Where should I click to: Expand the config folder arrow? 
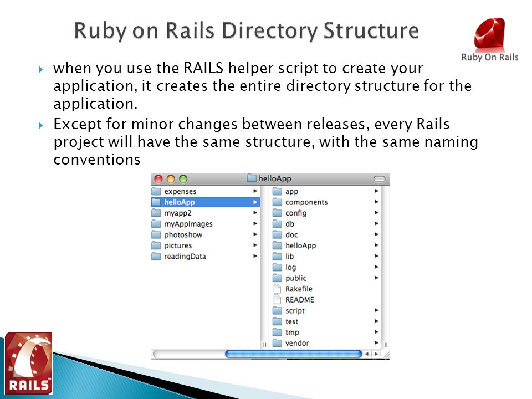[376, 213]
